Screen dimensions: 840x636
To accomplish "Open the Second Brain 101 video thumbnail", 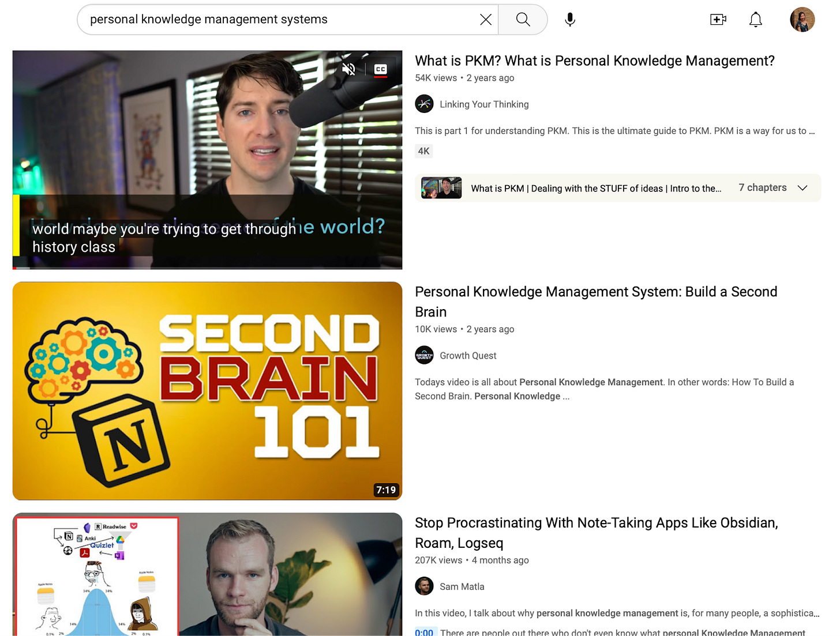I will 207,391.
